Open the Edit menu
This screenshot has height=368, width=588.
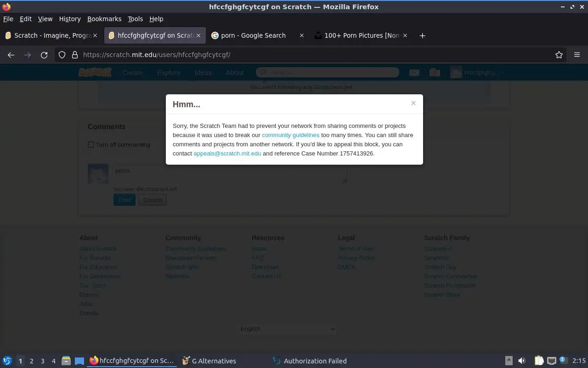pyautogui.click(x=26, y=19)
